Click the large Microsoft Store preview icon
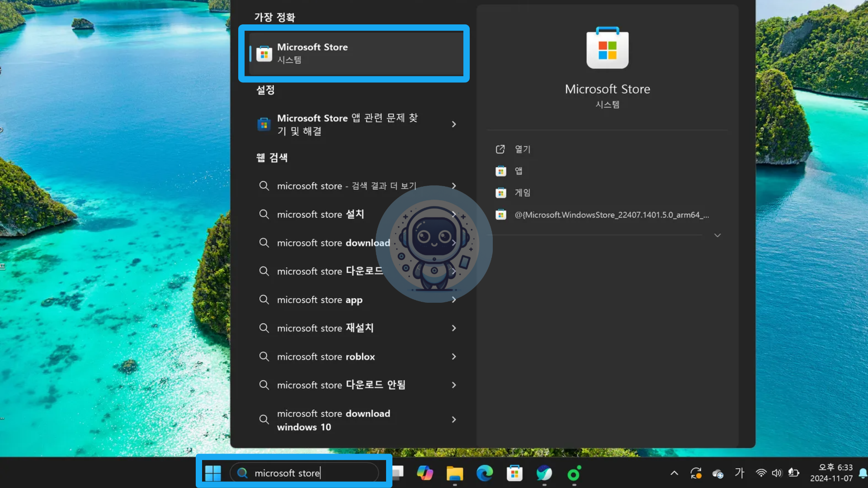868x488 pixels. pyautogui.click(x=607, y=48)
